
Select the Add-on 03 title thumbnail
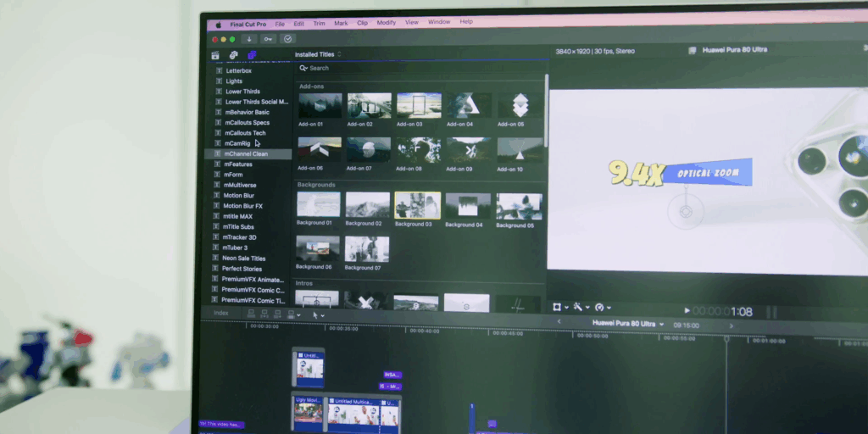click(x=419, y=105)
